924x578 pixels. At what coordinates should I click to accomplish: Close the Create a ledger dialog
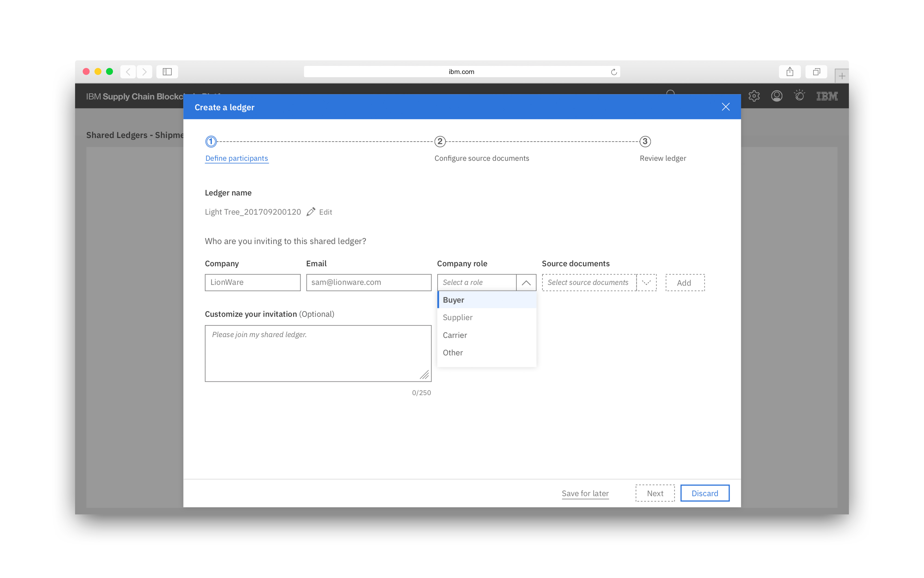pyautogui.click(x=725, y=107)
